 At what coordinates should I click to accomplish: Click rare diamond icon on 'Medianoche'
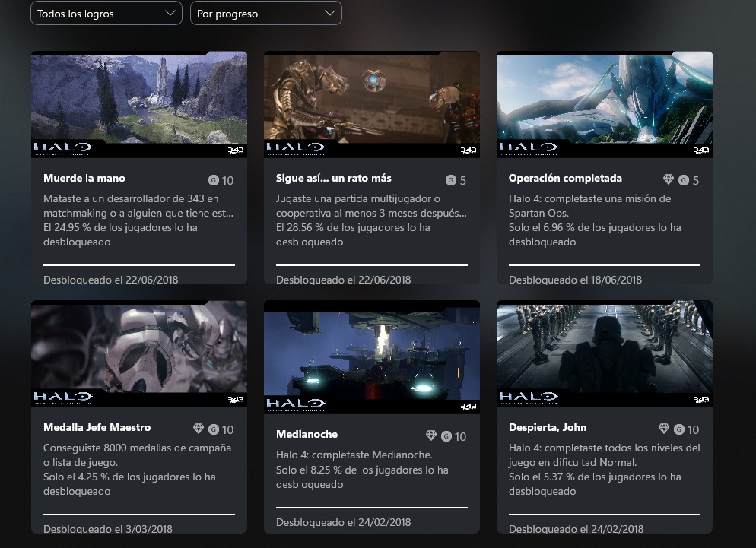click(431, 436)
